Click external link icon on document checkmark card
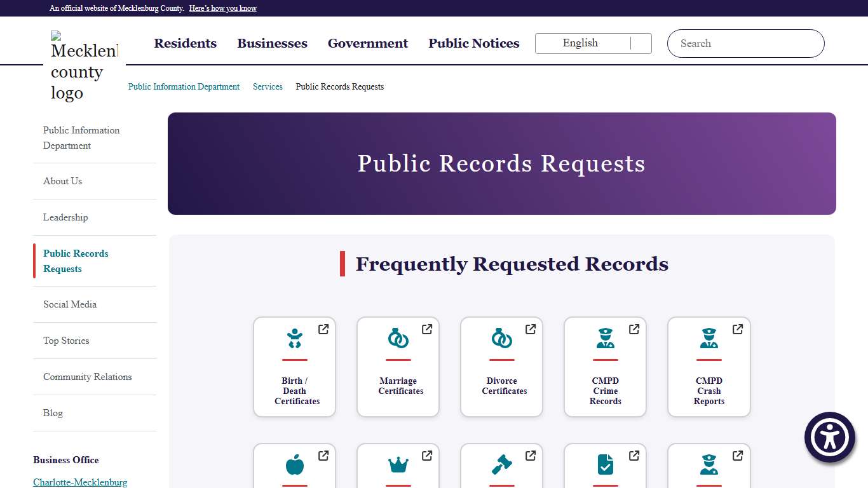Image resolution: width=868 pixels, height=488 pixels. click(634, 456)
